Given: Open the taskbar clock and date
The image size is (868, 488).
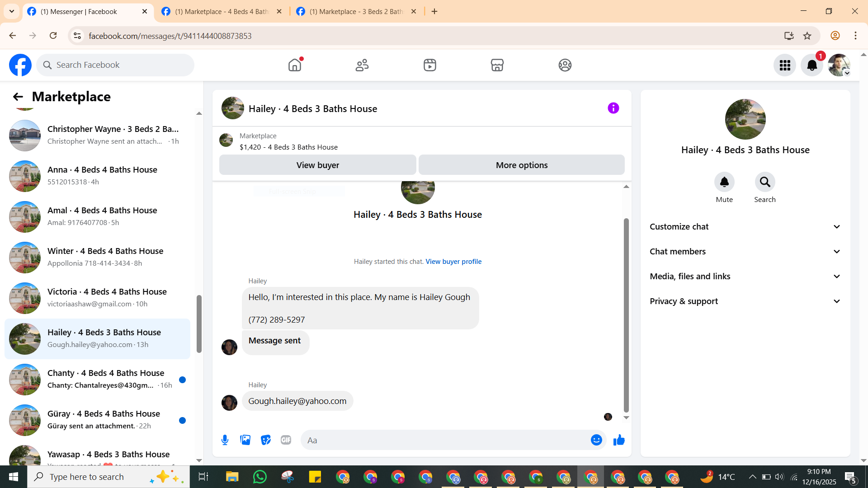Looking at the screenshot, I should coord(819,477).
